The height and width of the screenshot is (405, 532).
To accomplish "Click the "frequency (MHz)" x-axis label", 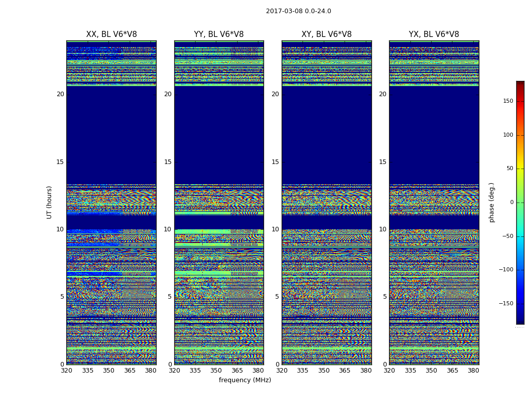I will coord(245,380).
